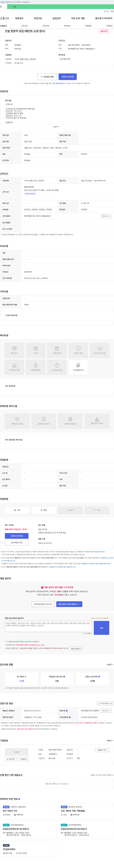Image resolution: width=114 pixels, height=868 pixels.
Task: Open the 출산휴가·육아휴직 menu
Action: pos(104,18)
